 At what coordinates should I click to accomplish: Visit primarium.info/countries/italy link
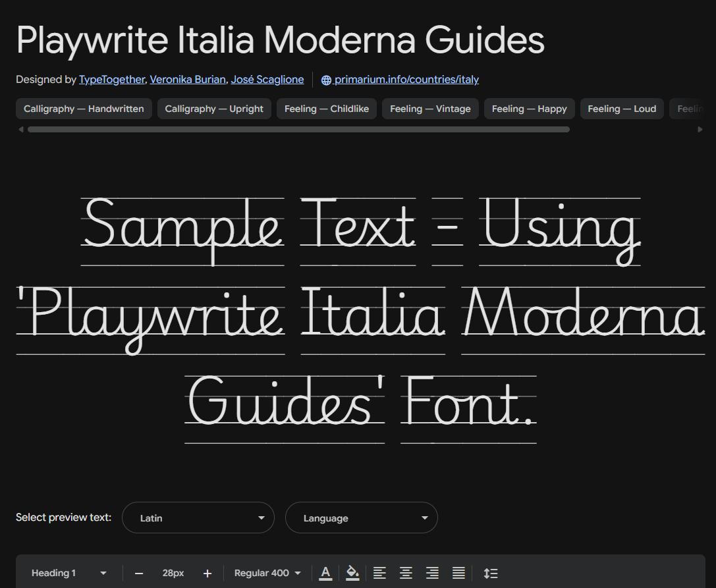pos(406,80)
